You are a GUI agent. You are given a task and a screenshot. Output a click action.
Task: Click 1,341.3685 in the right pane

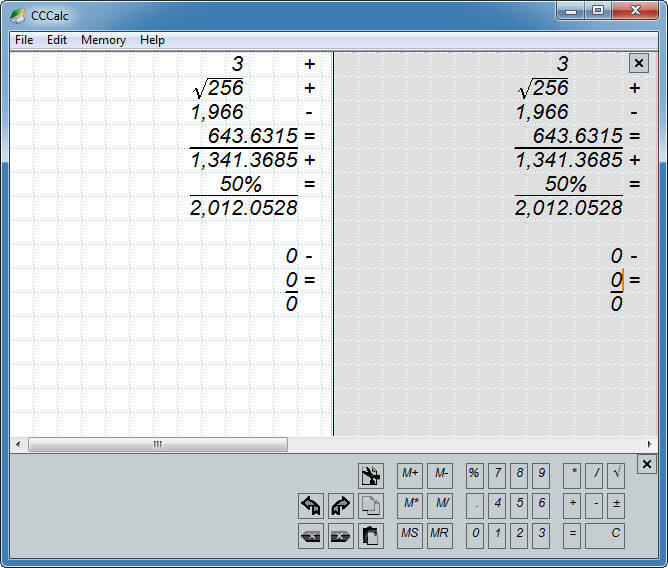pyautogui.click(x=569, y=160)
